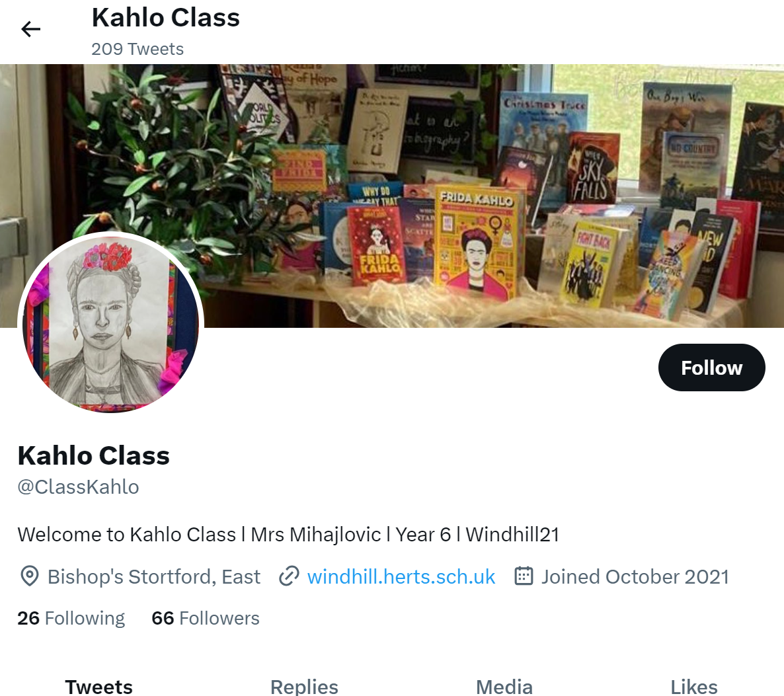Switch to the Replies tab
The height and width of the screenshot is (696, 784).
[x=304, y=687]
